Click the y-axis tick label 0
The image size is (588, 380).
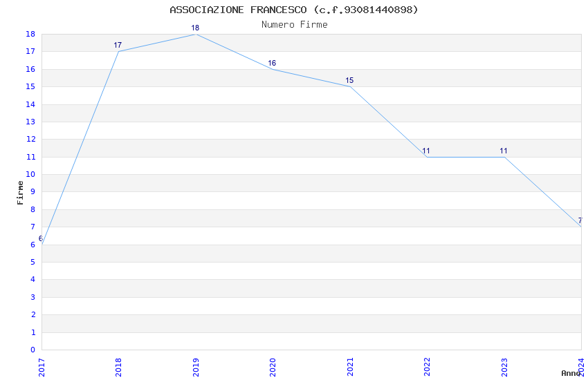[x=33, y=350]
